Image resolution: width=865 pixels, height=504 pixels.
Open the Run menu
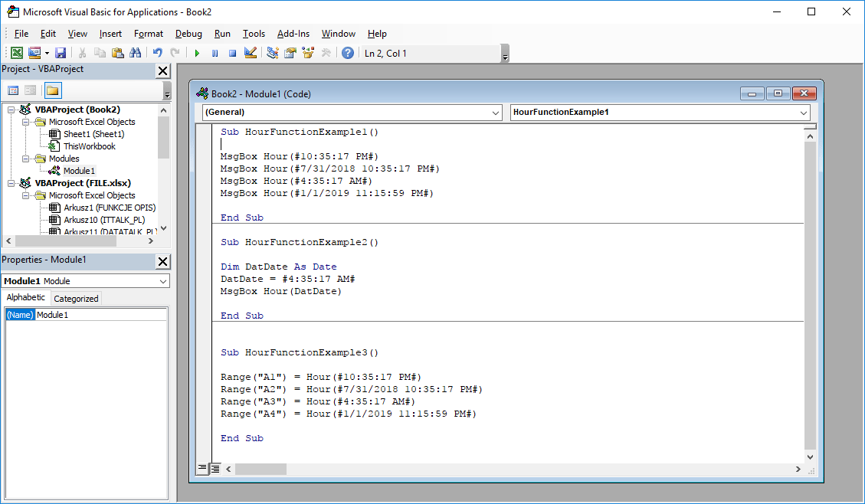tap(222, 34)
